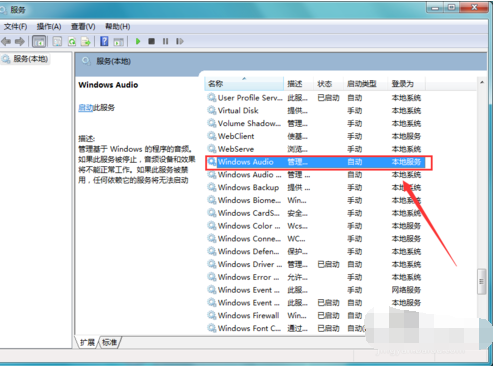Click the gear icon of Virtual Disk row
493x367 pixels.
pyautogui.click(x=212, y=110)
